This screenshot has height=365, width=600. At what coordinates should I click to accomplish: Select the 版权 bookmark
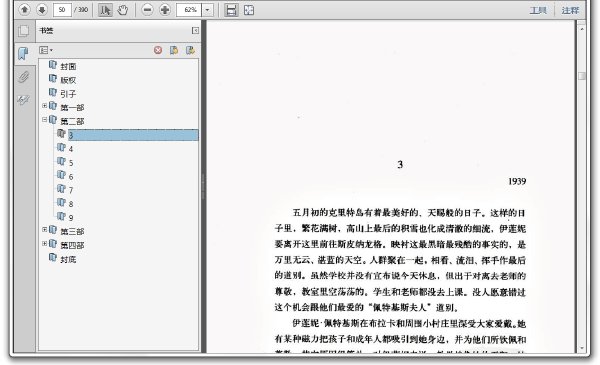[x=68, y=80]
